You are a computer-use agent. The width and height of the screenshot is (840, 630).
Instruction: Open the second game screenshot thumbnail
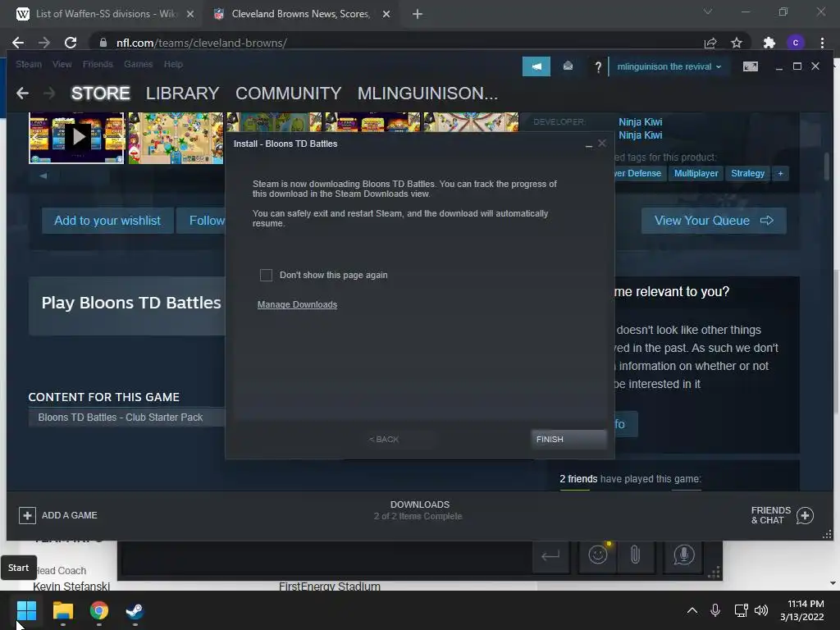point(176,138)
